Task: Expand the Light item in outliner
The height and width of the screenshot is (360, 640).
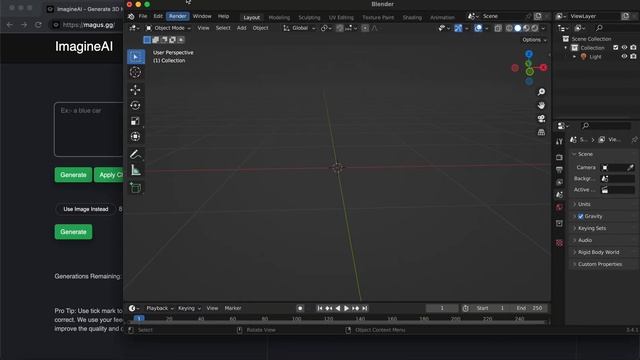Action: point(574,57)
